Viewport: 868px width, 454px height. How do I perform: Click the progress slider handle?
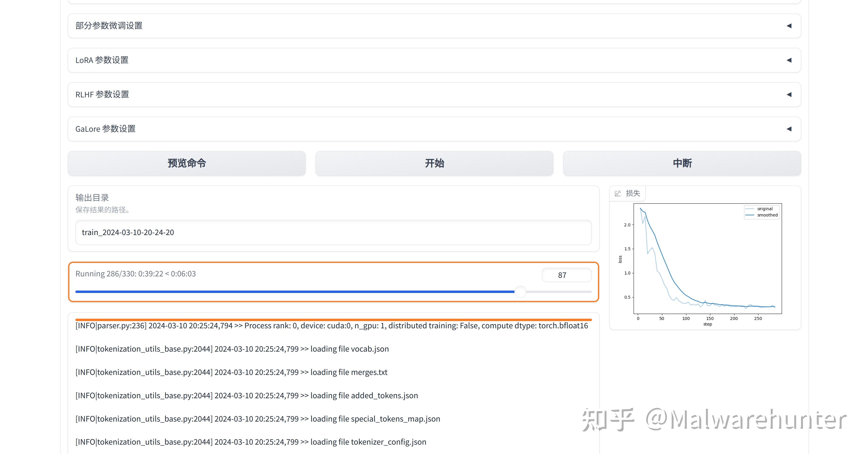521,292
